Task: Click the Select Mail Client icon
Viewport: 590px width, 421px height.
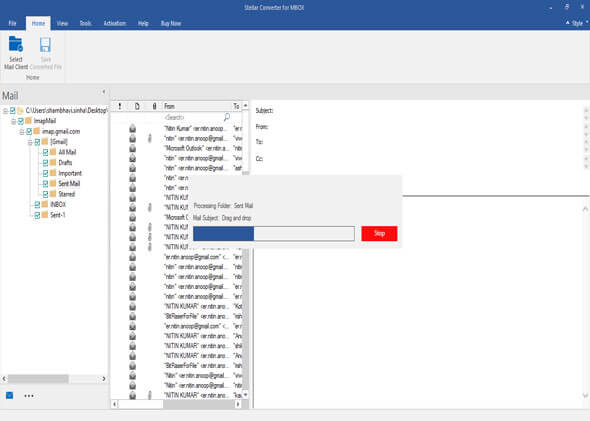Action: click(16, 45)
